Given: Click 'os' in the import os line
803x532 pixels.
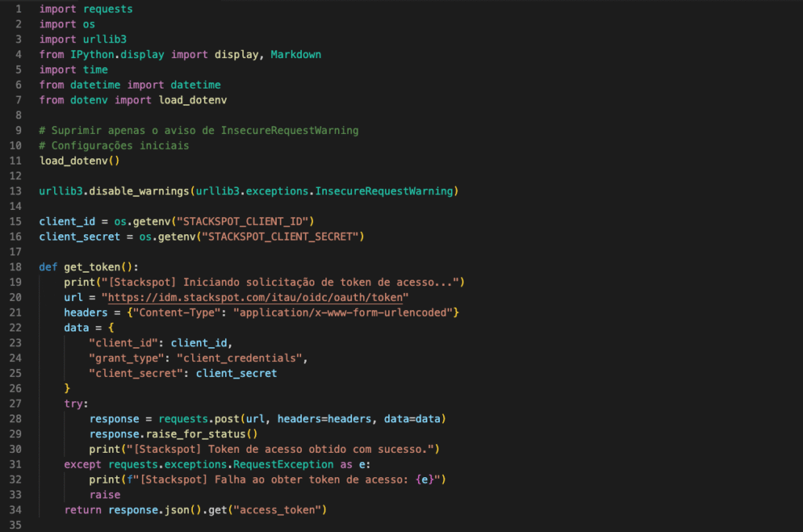Looking at the screenshot, I should click(x=89, y=24).
